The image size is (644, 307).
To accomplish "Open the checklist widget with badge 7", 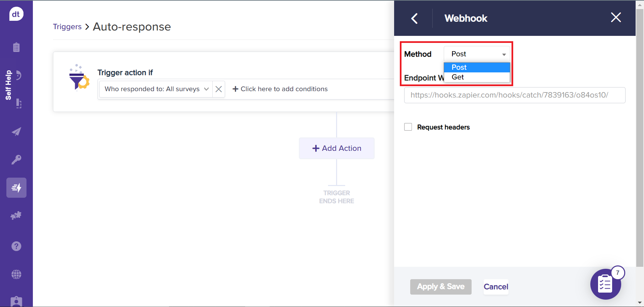I will pos(605,284).
